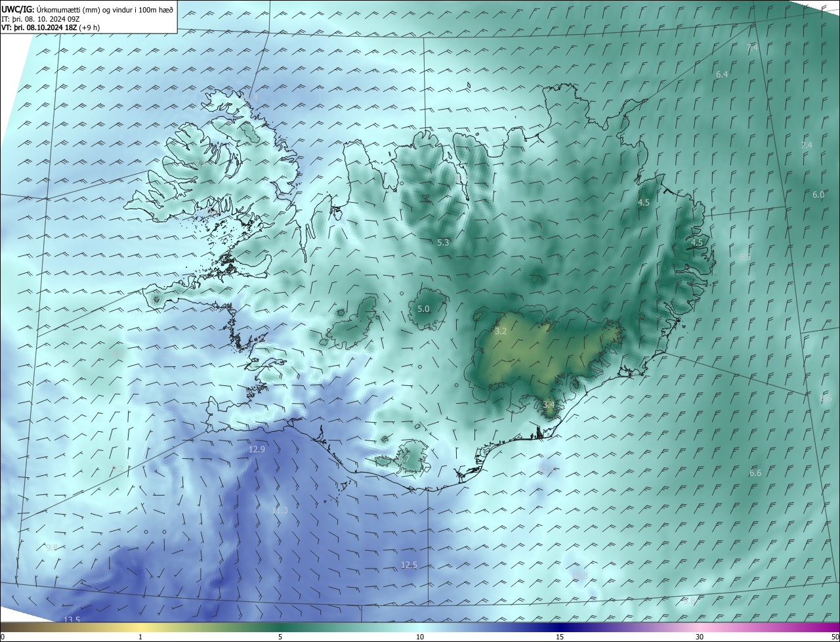
Task: Click the 13.5 value label
Action: [x=72, y=620]
